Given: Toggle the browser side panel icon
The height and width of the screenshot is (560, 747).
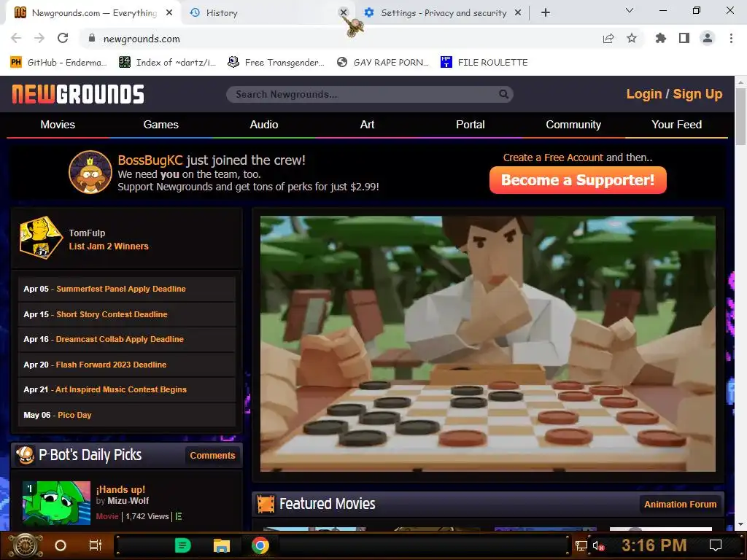Looking at the screenshot, I should (684, 39).
